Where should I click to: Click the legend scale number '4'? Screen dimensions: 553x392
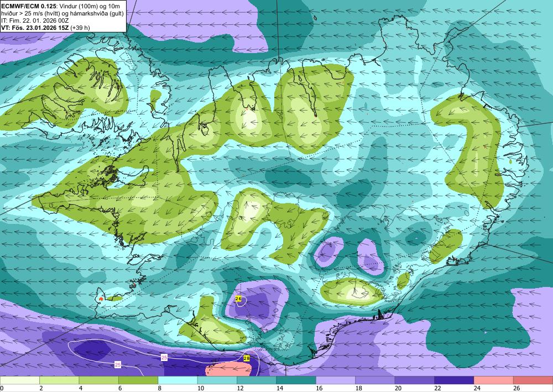[81, 388]
